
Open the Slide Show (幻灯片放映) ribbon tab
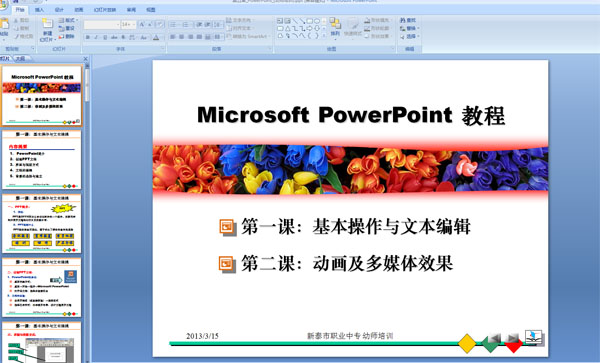pyautogui.click(x=104, y=10)
